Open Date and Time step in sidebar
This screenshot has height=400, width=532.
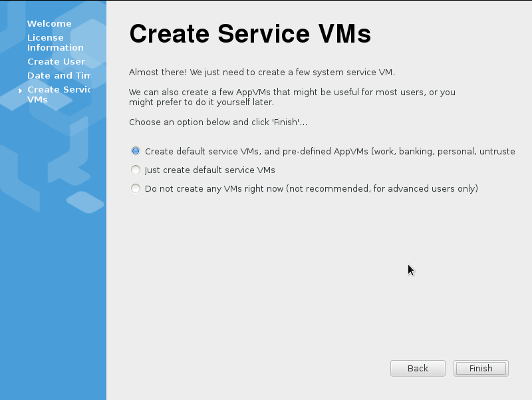tap(59, 75)
